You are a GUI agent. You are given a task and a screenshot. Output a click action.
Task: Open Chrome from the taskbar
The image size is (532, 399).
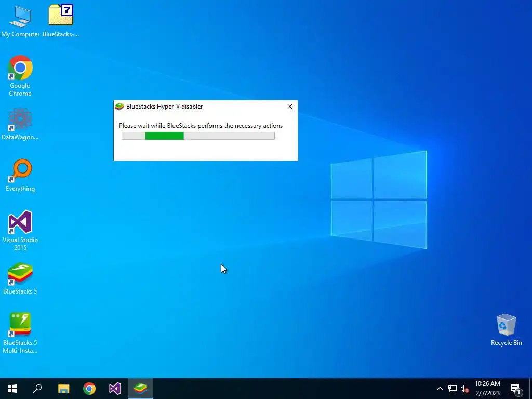point(89,389)
